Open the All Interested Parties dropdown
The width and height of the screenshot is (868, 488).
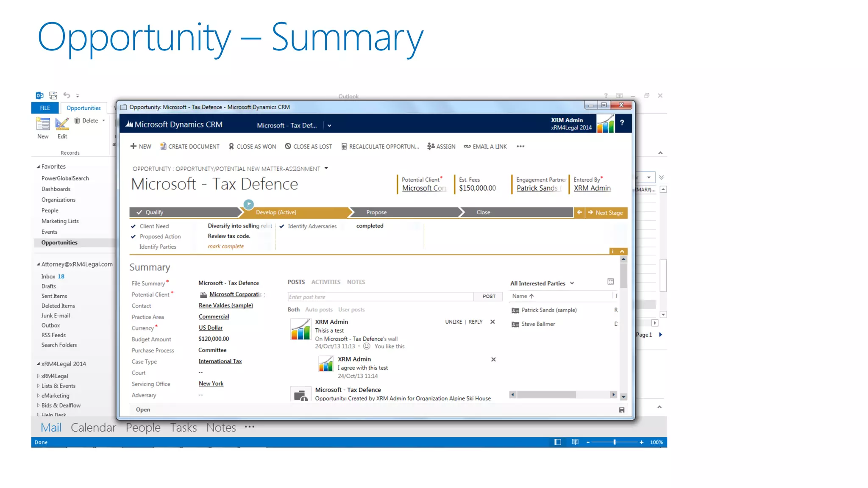point(572,283)
